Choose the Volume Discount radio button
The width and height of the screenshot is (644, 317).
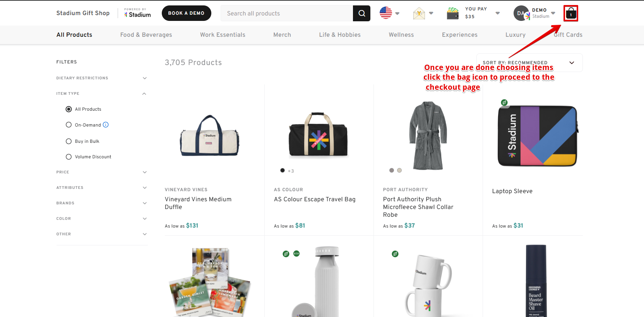(x=69, y=157)
